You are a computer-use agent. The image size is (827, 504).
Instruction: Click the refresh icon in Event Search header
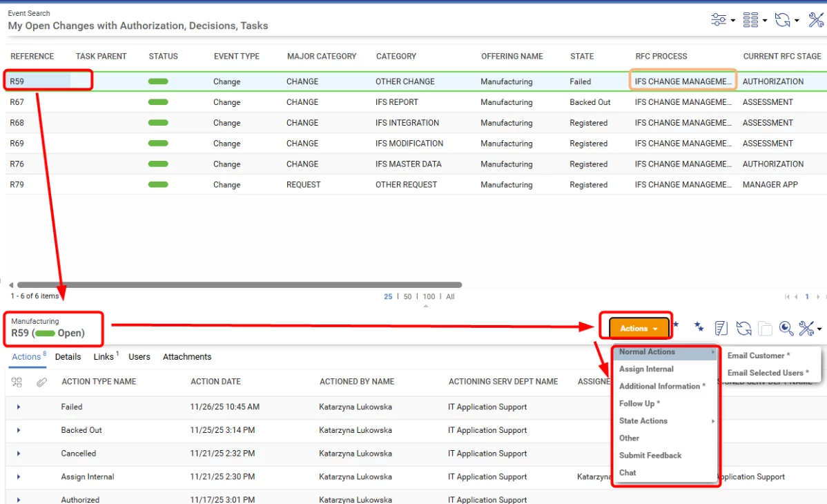pyautogui.click(x=783, y=20)
